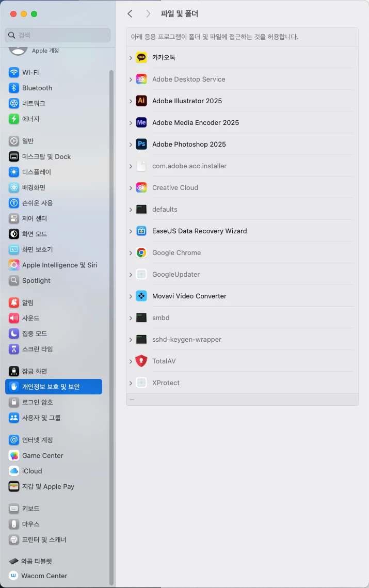This screenshot has width=369, height=588.
Task: Click the 화면 모드 icon
Action: (x=14, y=234)
